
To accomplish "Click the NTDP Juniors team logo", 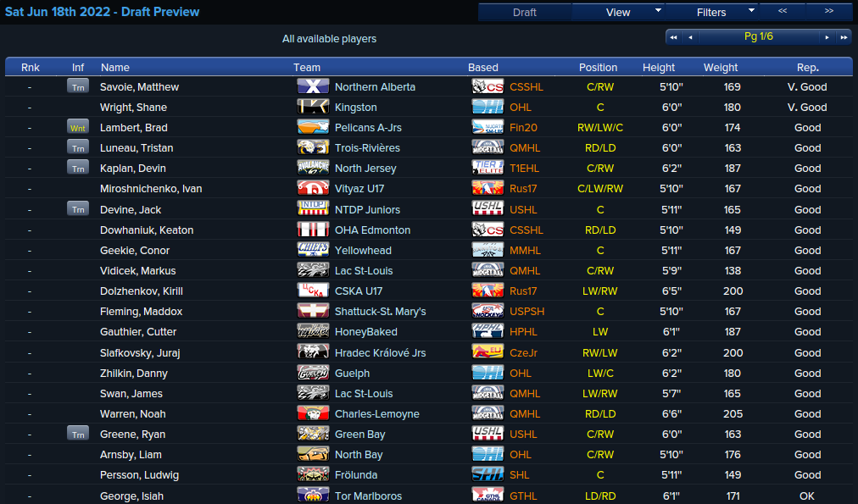I will pyautogui.click(x=313, y=208).
